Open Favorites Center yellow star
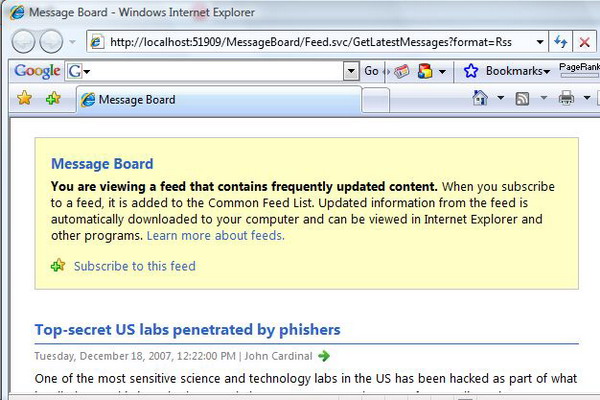This screenshot has height=400, width=600. click(x=24, y=98)
